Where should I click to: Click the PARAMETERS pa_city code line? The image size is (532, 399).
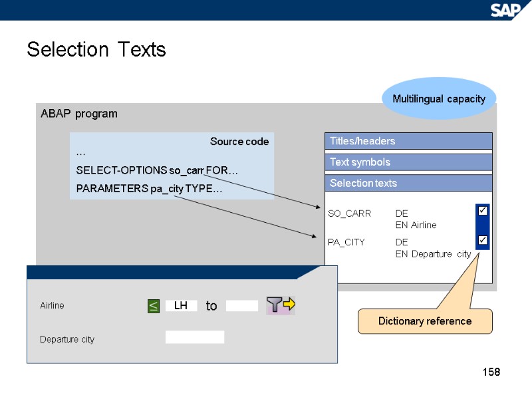pos(149,189)
